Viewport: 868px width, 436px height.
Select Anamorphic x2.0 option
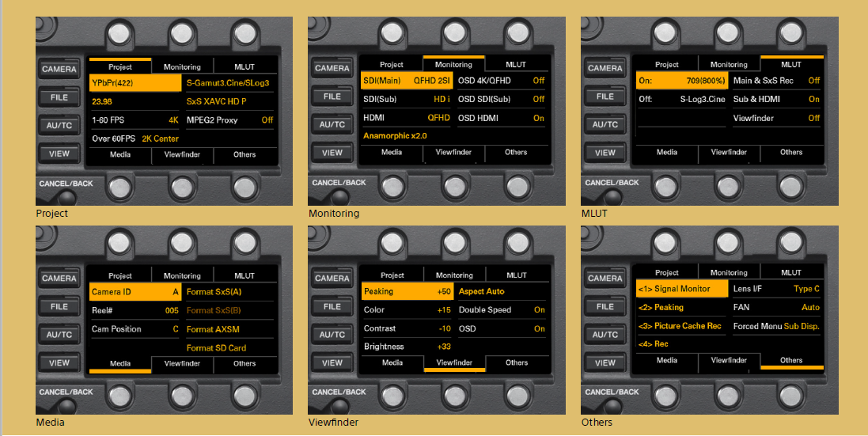point(395,136)
